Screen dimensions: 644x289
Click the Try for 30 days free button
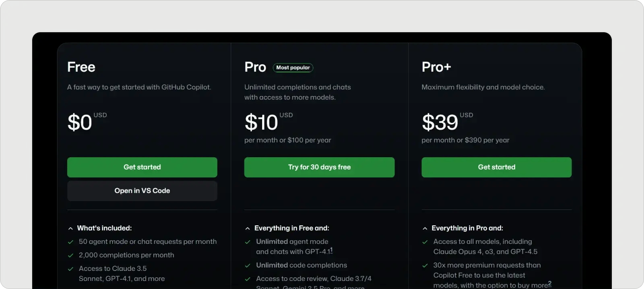click(319, 167)
